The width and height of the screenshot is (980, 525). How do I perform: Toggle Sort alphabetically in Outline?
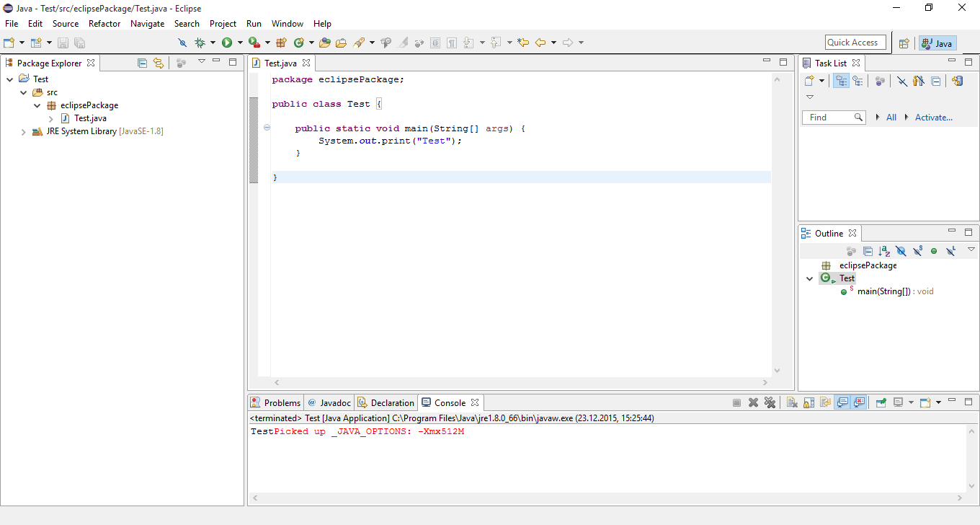pos(884,251)
